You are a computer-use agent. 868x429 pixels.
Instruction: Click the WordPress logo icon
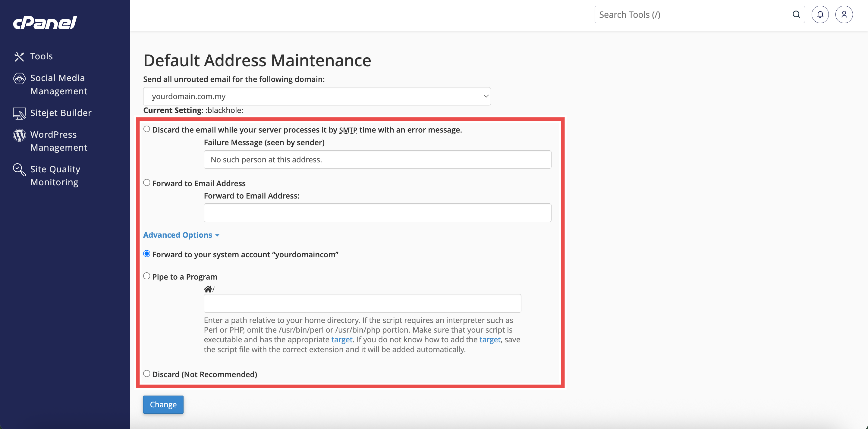[x=19, y=135]
